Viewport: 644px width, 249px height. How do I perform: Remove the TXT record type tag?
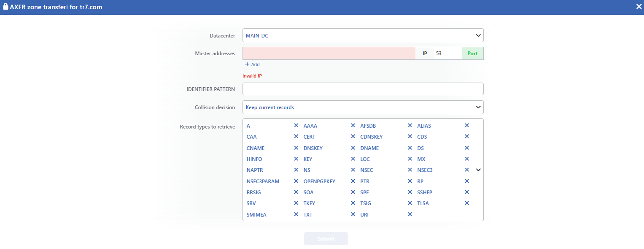pos(353,214)
